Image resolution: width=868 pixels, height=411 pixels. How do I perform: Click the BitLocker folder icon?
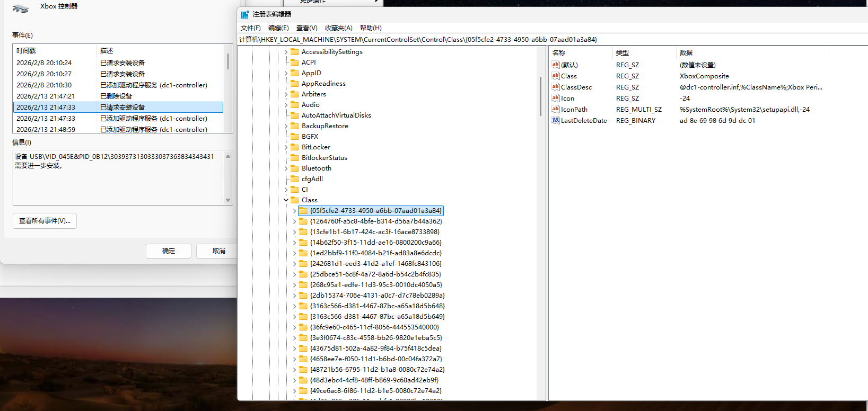tap(295, 147)
